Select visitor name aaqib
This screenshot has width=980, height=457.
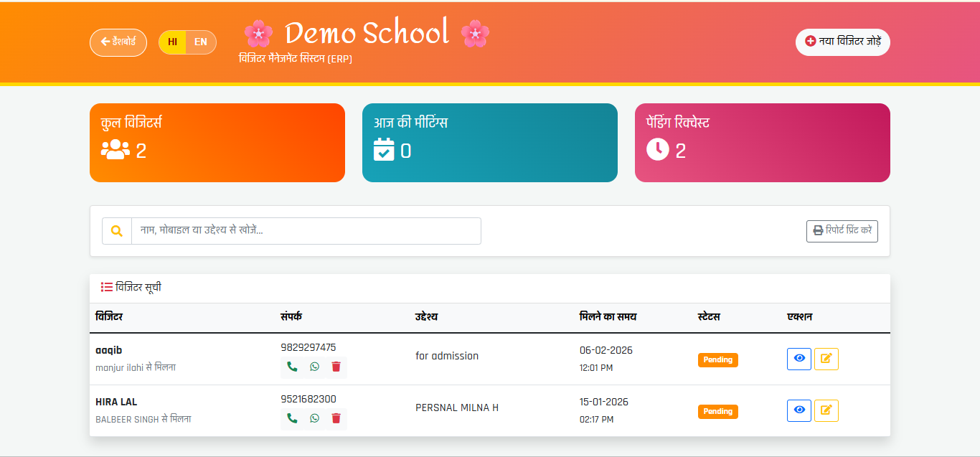[x=109, y=350]
